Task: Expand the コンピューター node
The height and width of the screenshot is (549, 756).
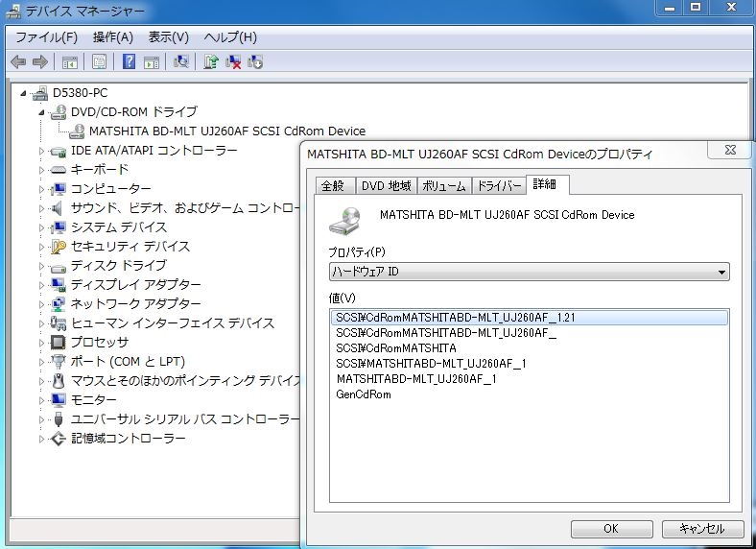Action: click(41, 189)
